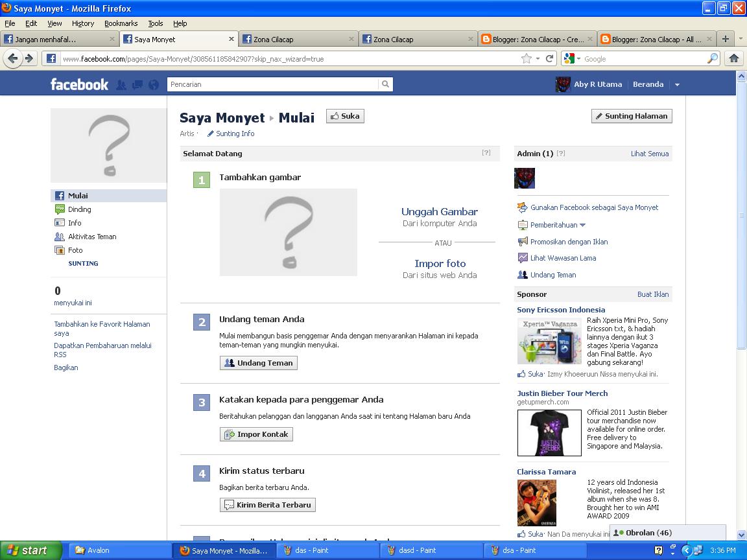Click the Impor Kontak button
The height and width of the screenshot is (560, 747).
(x=256, y=434)
